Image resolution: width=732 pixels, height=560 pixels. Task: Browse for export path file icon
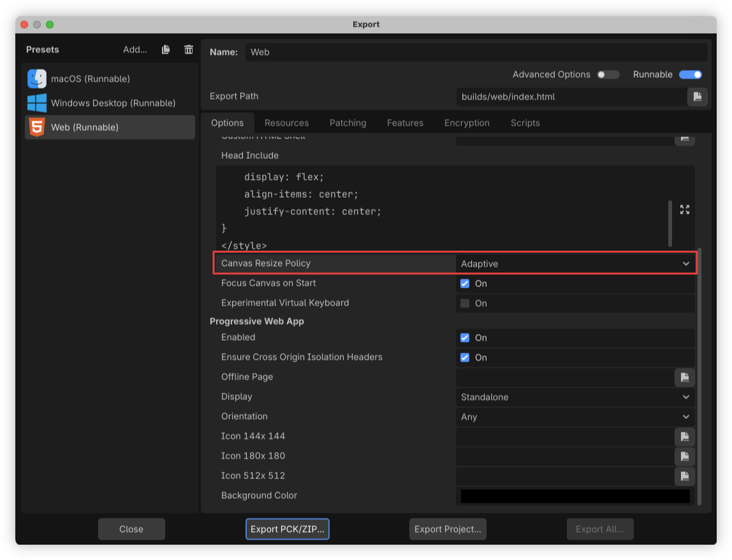(x=698, y=97)
